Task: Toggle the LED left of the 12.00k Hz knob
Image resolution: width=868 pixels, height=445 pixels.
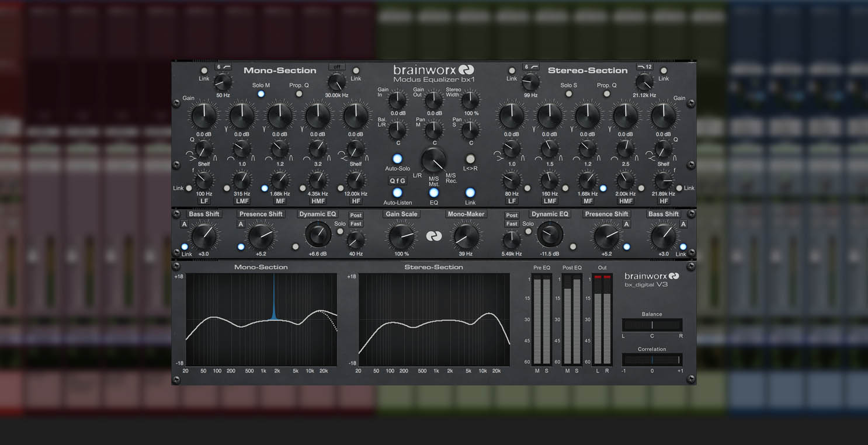Action: [341, 188]
